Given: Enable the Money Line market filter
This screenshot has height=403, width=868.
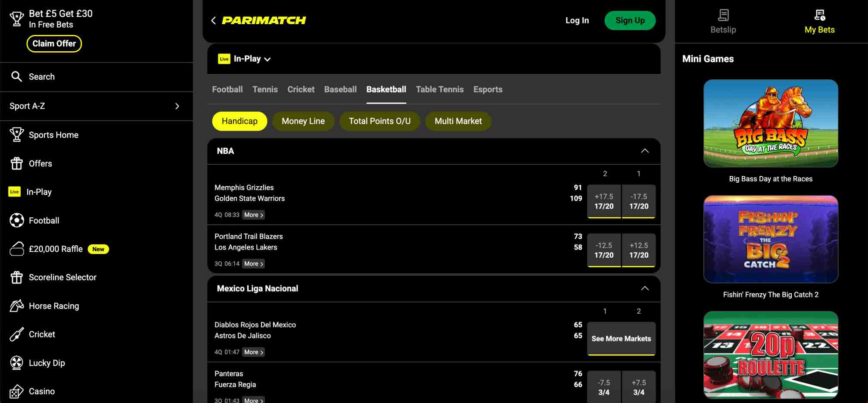Looking at the screenshot, I should 303,121.
